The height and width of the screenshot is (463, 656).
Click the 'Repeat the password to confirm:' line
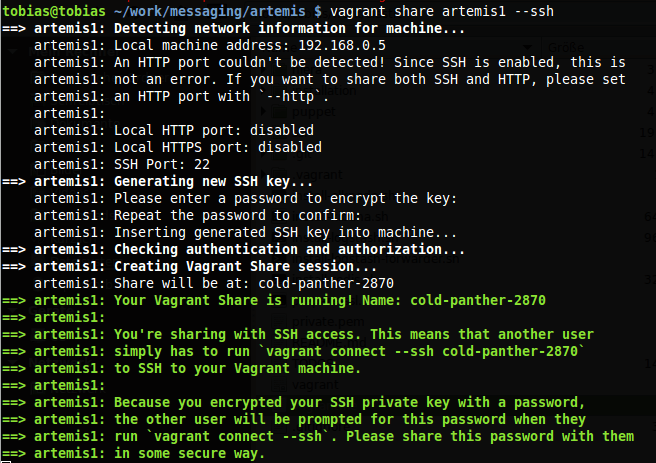click(x=235, y=215)
